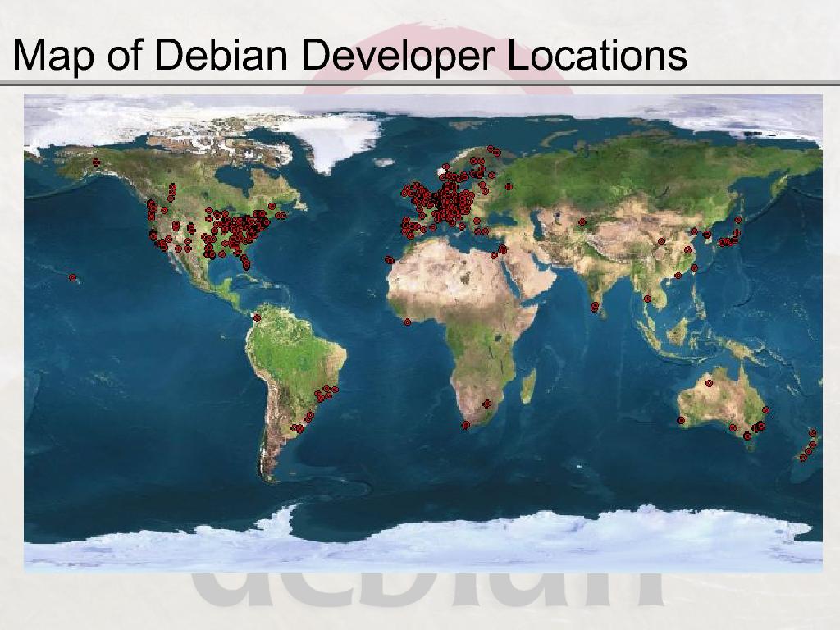840x630 pixels.
Task: Select the marker in northern Australia
Action: (x=710, y=384)
